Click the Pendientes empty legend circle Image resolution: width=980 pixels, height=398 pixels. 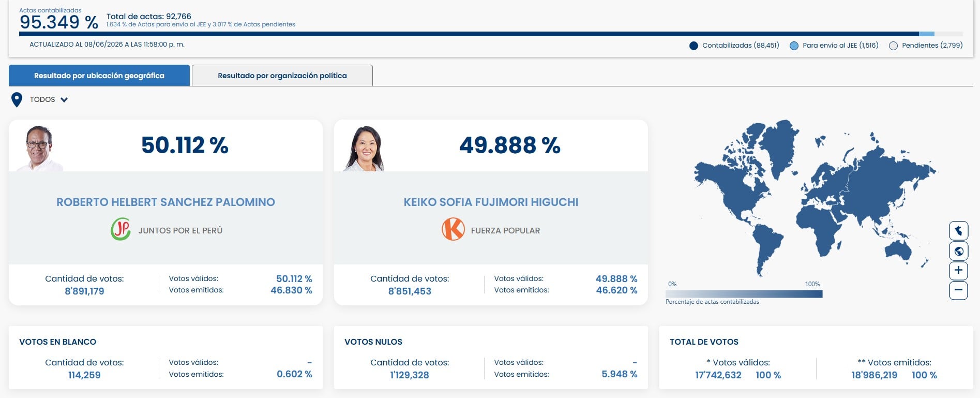tap(893, 46)
